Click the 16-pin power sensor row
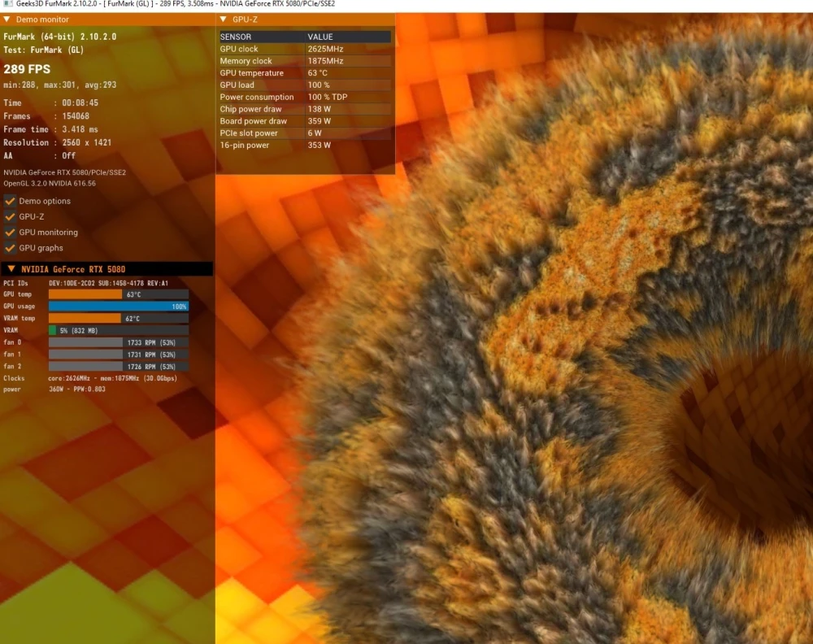813x644 pixels. tap(305, 146)
